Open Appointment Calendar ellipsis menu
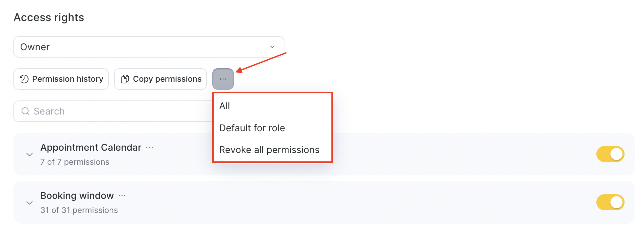The height and width of the screenshot is (227, 644). [150, 147]
